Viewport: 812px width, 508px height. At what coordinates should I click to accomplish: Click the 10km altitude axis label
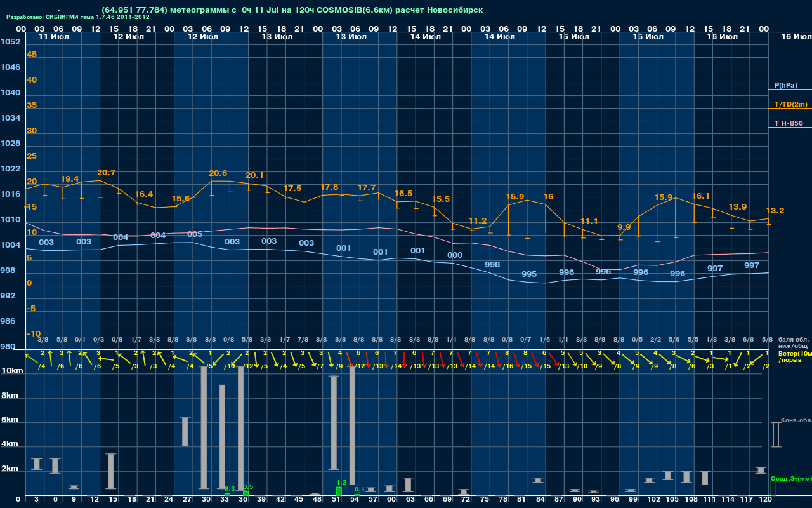coord(13,371)
